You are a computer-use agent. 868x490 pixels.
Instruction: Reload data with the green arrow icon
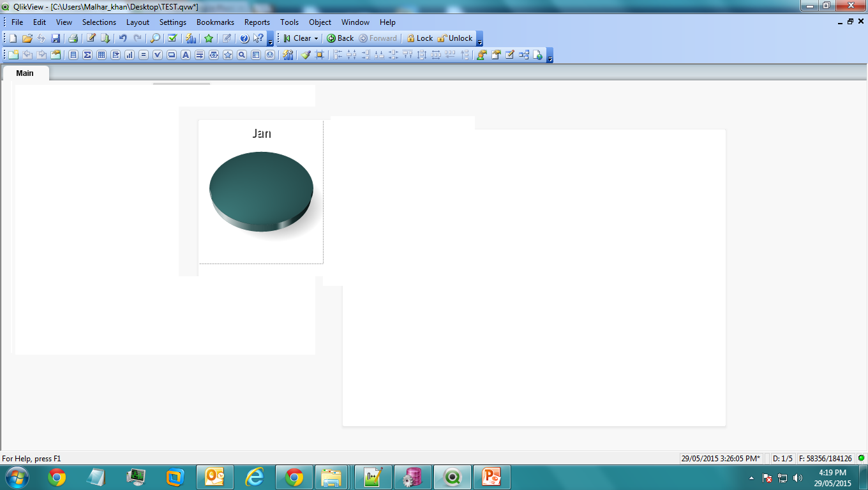click(x=105, y=38)
